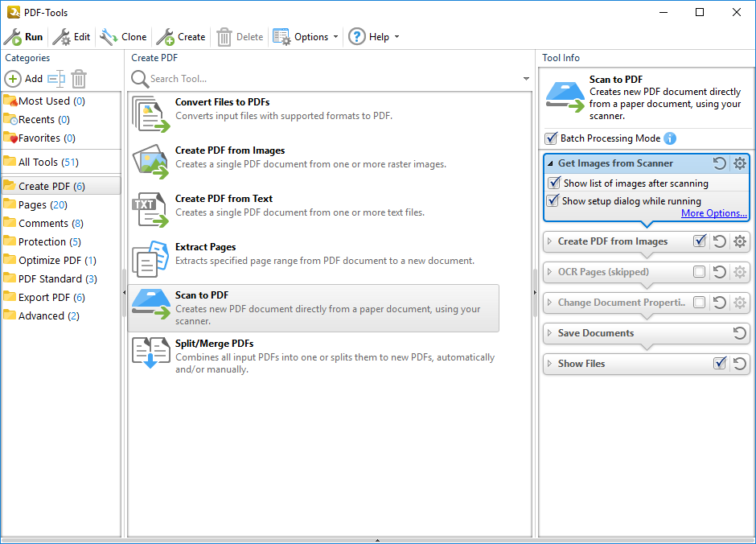Screen dimensions: 756x544
Task: Open the Options dropdown menu
Action: [x=306, y=37]
